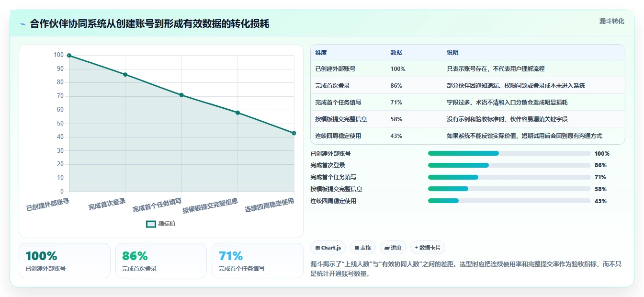
Task: Toggle the 指标值 legend swatch
Action: 151,224
